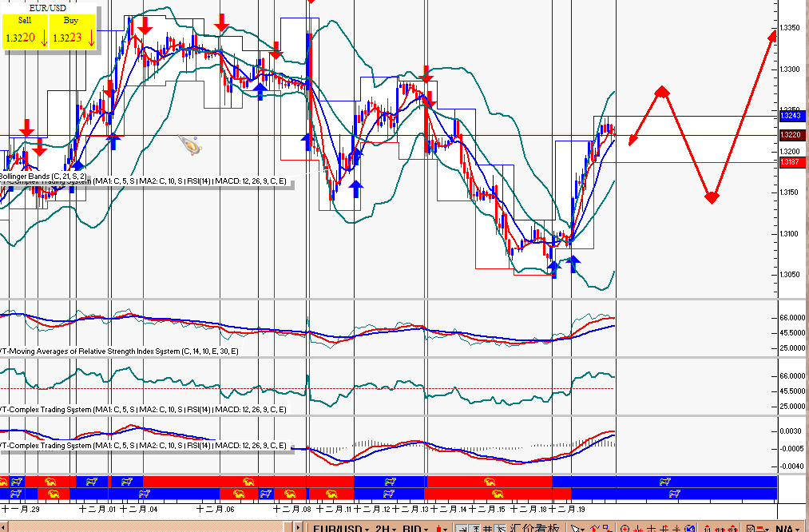Select the Bollinger Bands (C, 21, S, 2) label
809x532 pixels.
point(43,176)
